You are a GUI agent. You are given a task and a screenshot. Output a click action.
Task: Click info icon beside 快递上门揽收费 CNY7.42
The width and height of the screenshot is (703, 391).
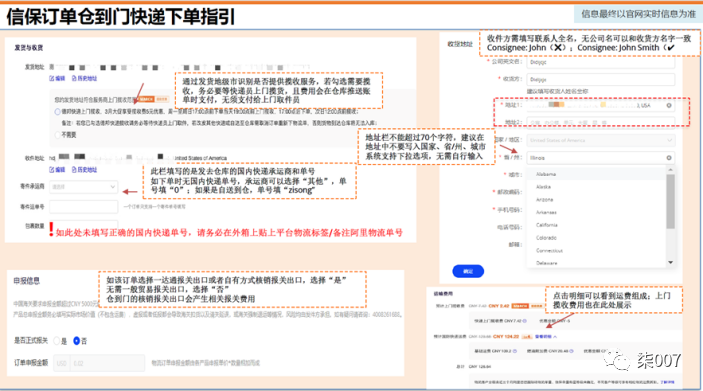(525, 321)
